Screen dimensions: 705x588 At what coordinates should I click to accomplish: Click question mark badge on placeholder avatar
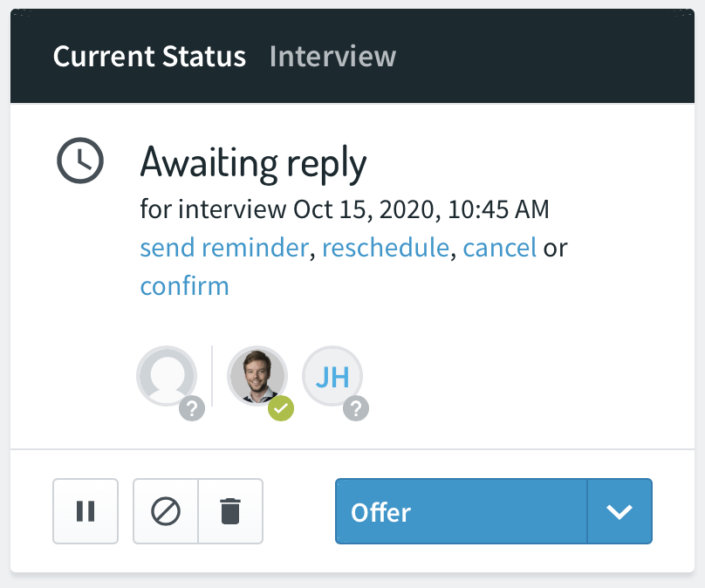click(192, 408)
